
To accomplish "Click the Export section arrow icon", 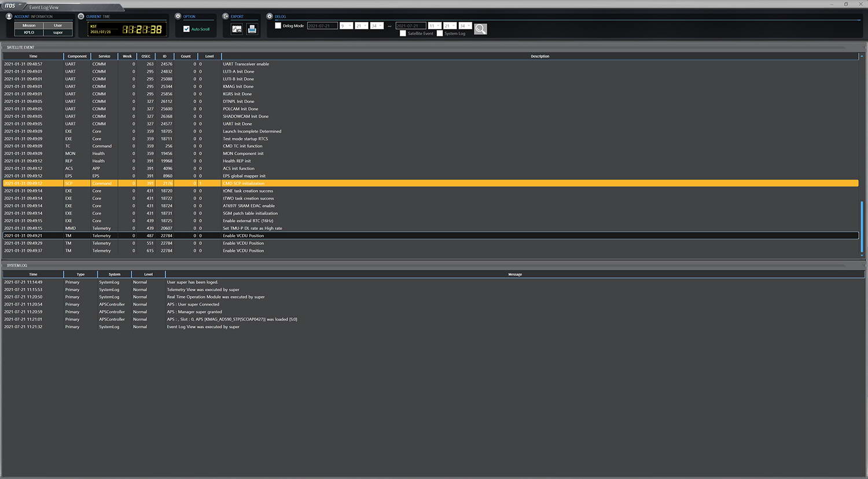I will [226, 16].
